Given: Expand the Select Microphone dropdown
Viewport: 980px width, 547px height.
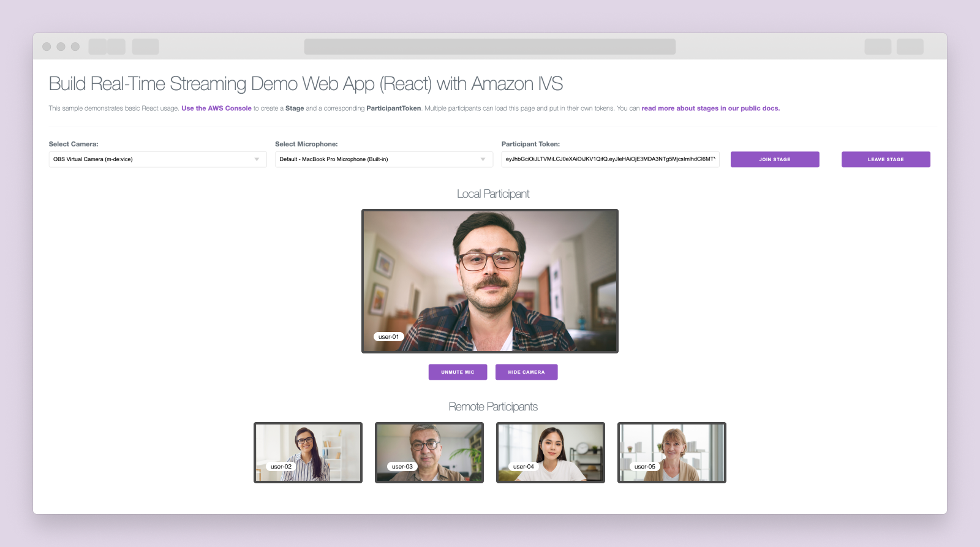Looking at the screenshot, I should coord(384,159).
